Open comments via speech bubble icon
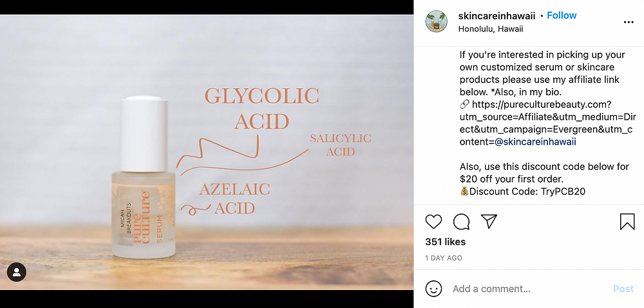 (x=461, y=222)
